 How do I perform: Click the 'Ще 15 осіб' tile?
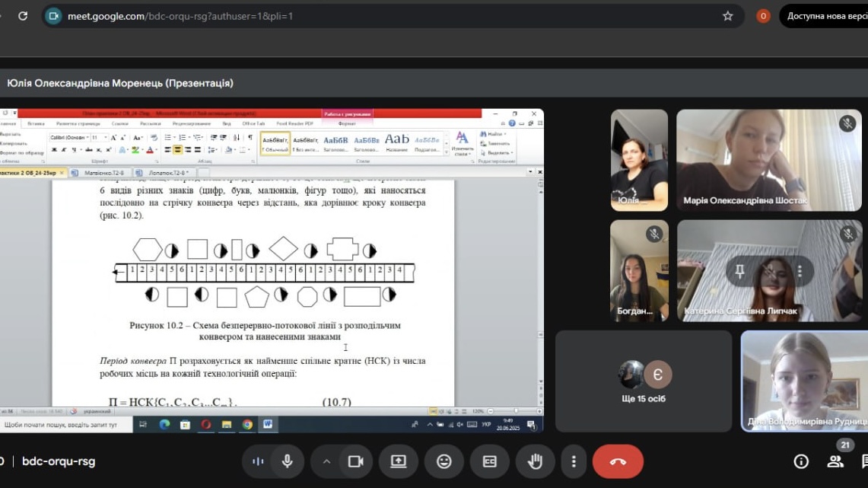[643, 381]
